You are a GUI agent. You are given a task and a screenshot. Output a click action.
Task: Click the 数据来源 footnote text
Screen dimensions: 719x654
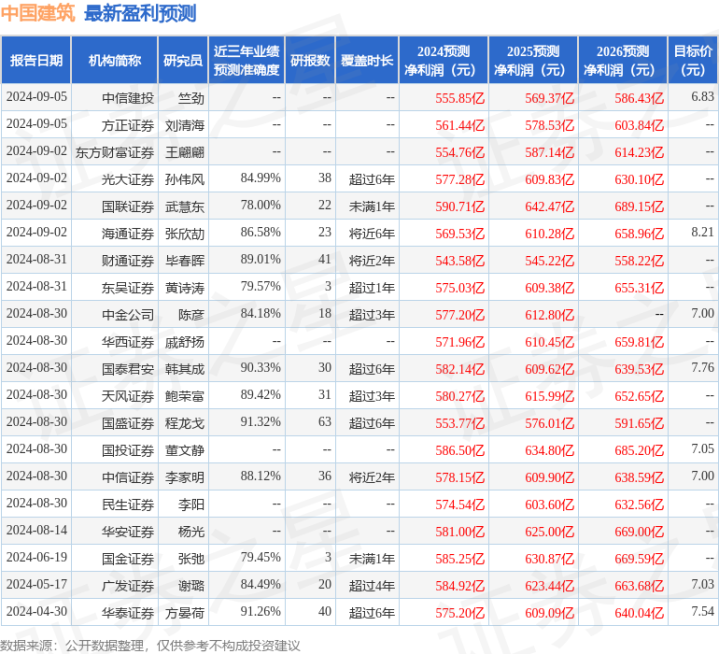click(150, 646)
